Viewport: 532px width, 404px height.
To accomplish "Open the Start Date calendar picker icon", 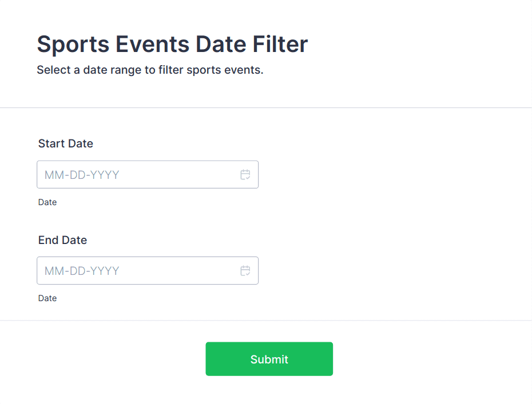I will [x=245, y=175].
